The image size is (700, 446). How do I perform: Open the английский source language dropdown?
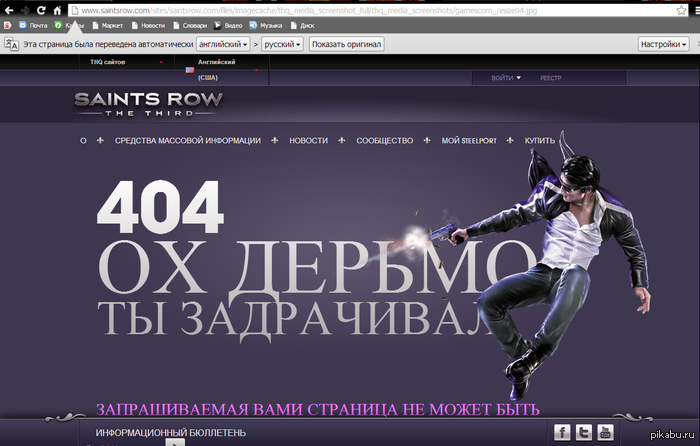(223, 44)
